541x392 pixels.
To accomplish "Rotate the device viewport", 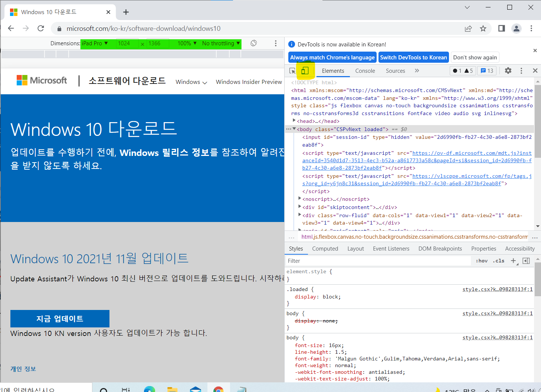I will [253, 43].
